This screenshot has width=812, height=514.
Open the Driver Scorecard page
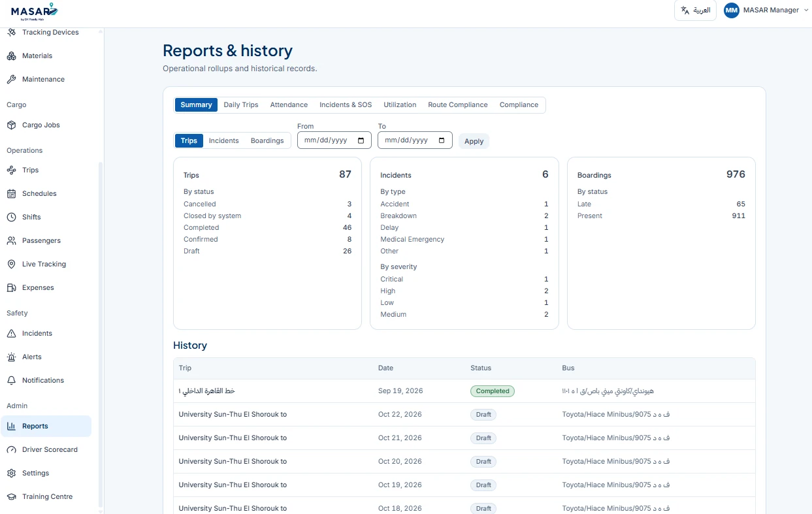pos(46,449)
